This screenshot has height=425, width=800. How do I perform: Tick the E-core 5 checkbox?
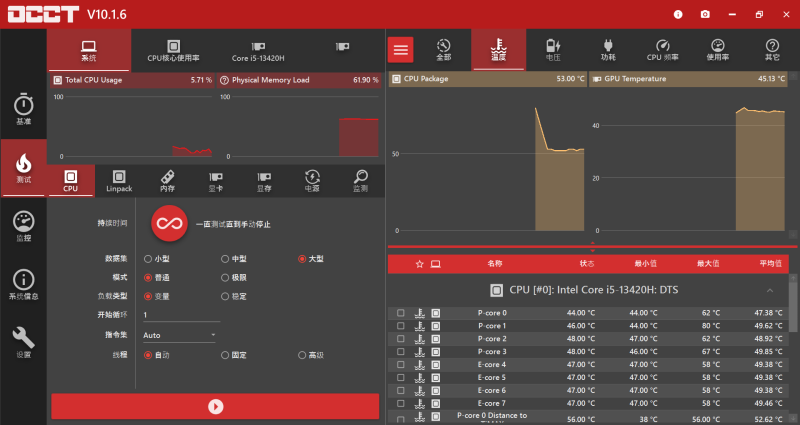tap(401, 378)
